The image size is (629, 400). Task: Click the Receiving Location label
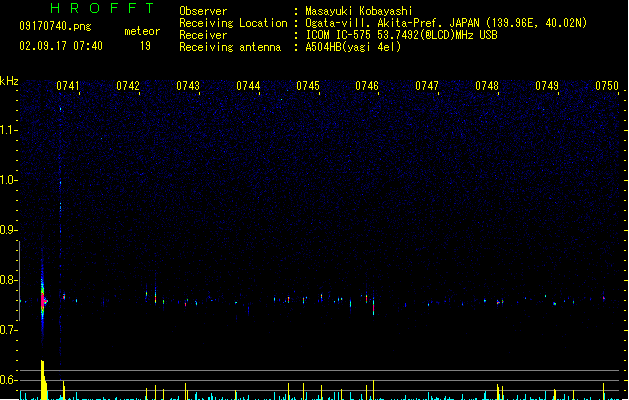(x=233, y=23)
